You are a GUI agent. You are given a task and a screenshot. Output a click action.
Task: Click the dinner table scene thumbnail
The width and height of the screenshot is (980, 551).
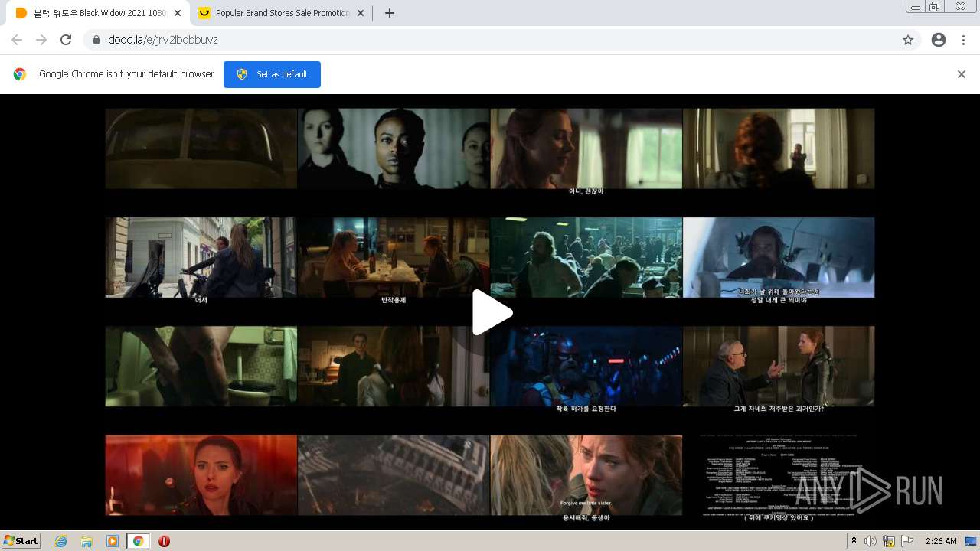point(394,257)
